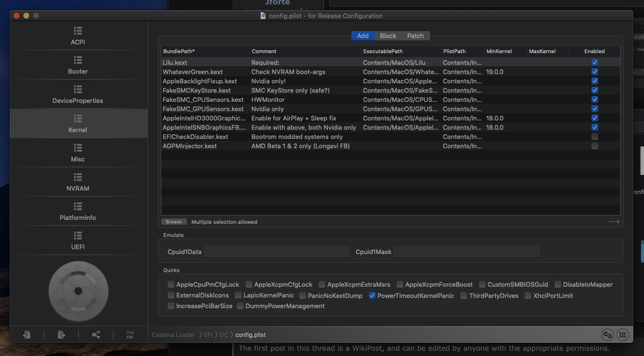Click the swap arrows icon in path bar
Viewport: 644px width, 356px height.
click(x=607, y=335)
